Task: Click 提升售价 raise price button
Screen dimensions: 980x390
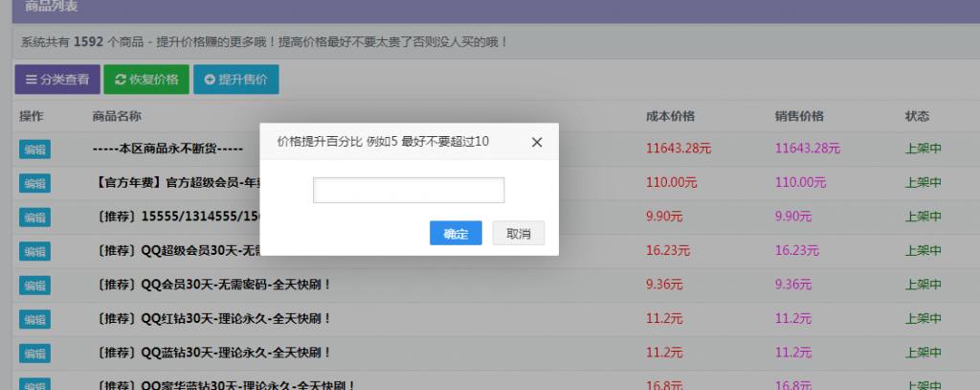Action: coord(235,80)
